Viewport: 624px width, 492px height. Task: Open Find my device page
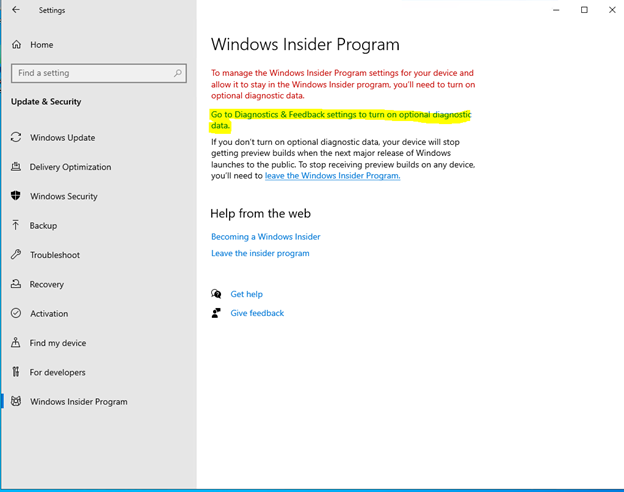[x=58, y=343]
